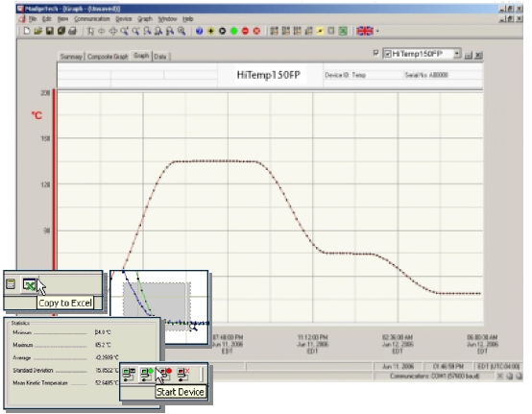The height and width of the screenshot is (414, 532).
Task: Open the HiTemp150FP device dropdown arrow
Action: (457, 54)
